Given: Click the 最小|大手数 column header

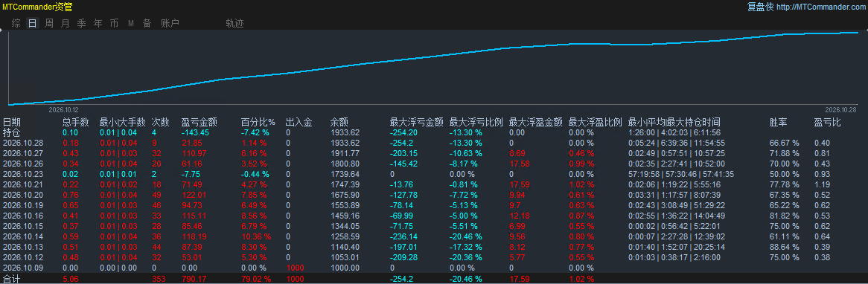Looking at the screenshot, I should point(122,122).
